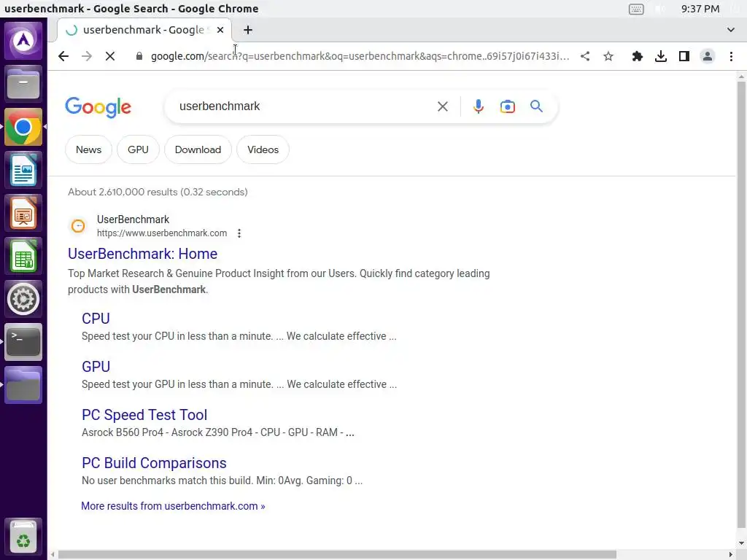This screenshot has height=560, width=747.
Task: Click the top dock launcher icon
Action: point(23,41)
